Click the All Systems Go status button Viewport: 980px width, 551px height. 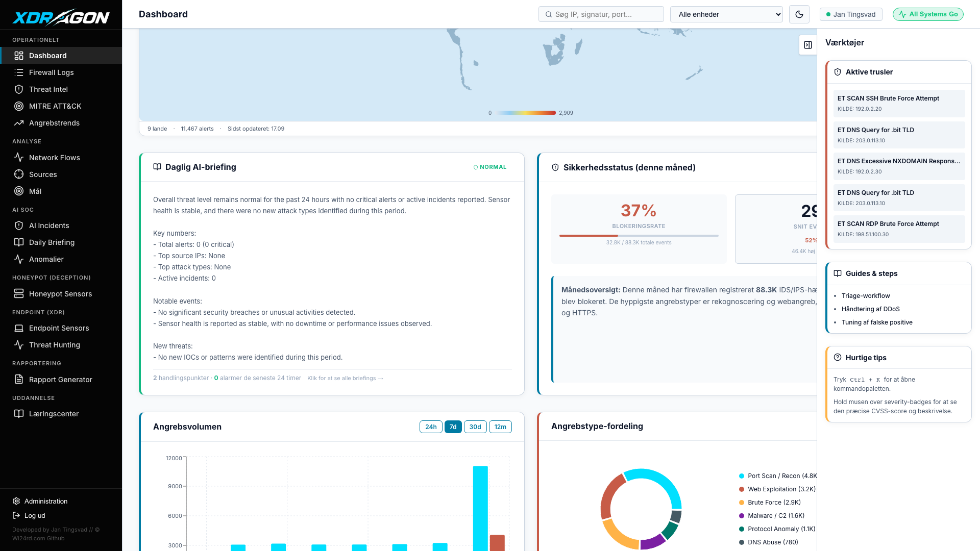tap(928, 14)
